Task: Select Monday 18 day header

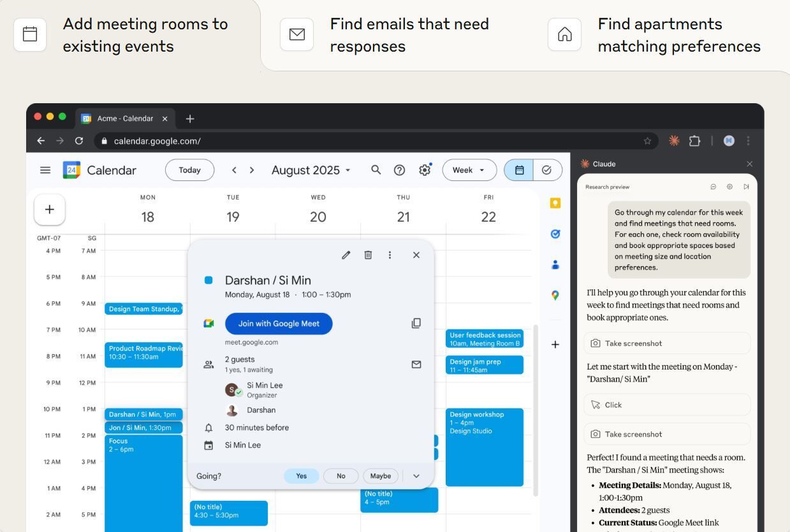Action: coord(148,210)
